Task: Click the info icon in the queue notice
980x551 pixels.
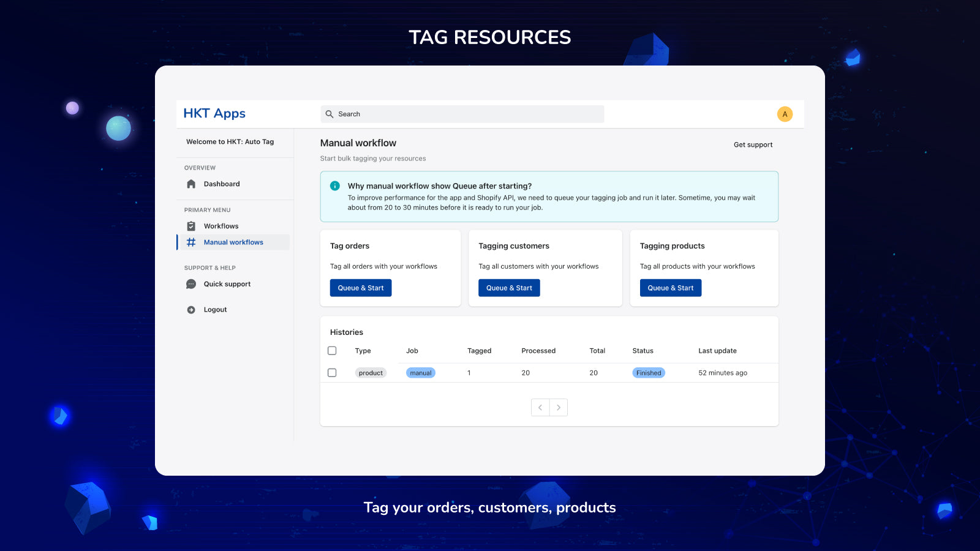Action: tap(334, 185)
